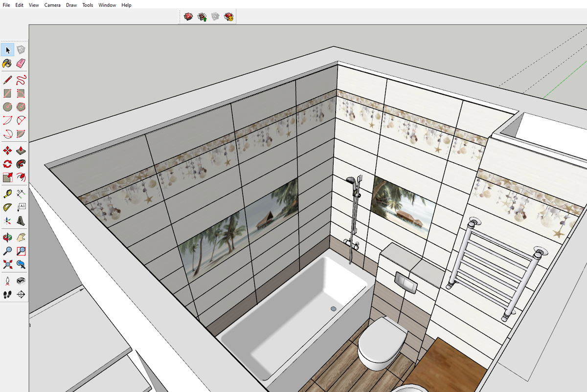The height and width of the screenshot is (392, 587).
Task: Start the Walk footprints tool
Action: point(7,293)
